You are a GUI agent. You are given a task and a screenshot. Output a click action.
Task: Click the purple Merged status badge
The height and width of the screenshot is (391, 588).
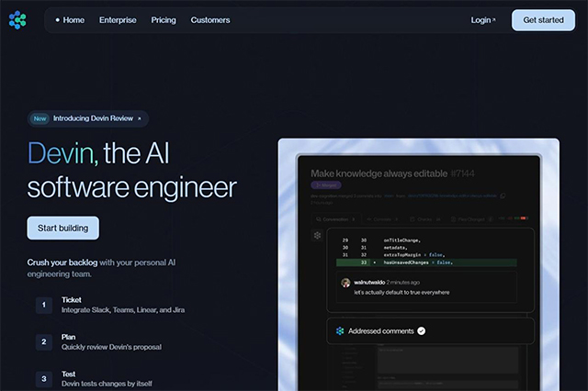coord(325,184)
